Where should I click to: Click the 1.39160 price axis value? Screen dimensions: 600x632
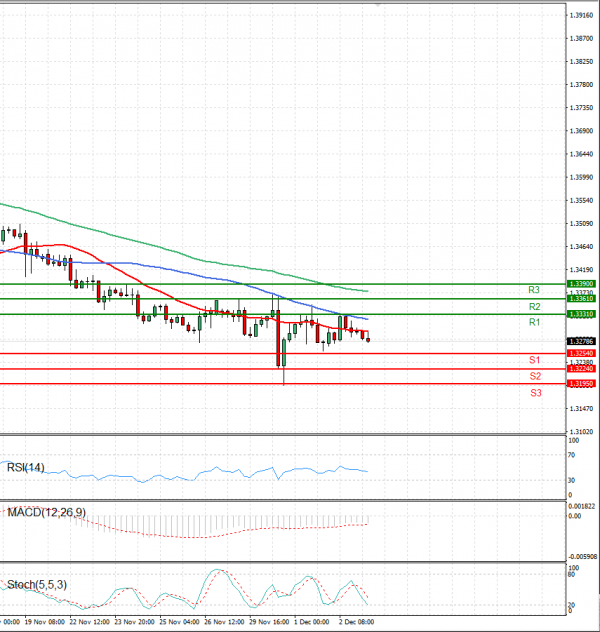(x=581, y=15)
